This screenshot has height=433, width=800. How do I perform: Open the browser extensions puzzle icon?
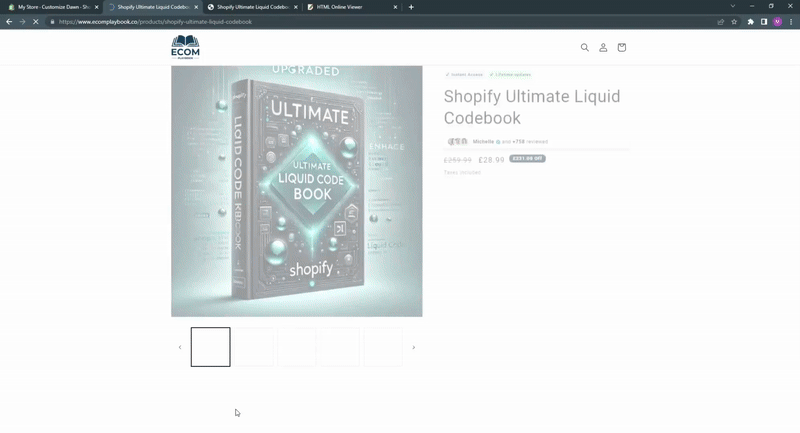[x=750, y=21]
